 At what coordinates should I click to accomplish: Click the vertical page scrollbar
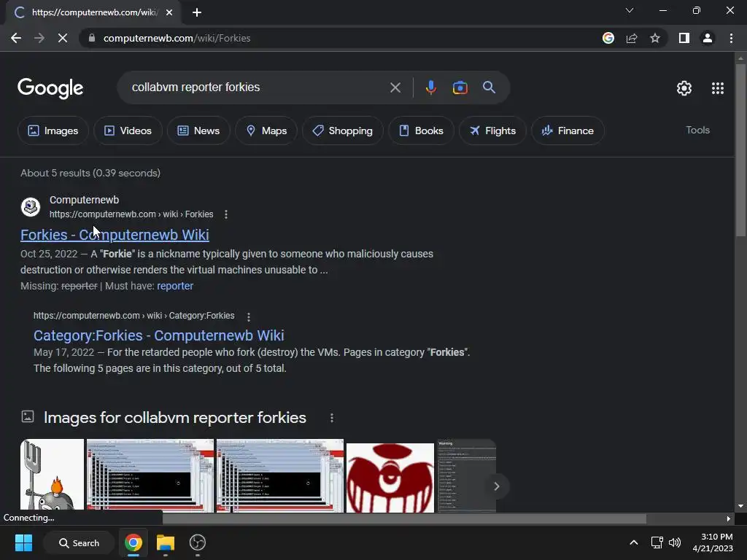point(740,150)
